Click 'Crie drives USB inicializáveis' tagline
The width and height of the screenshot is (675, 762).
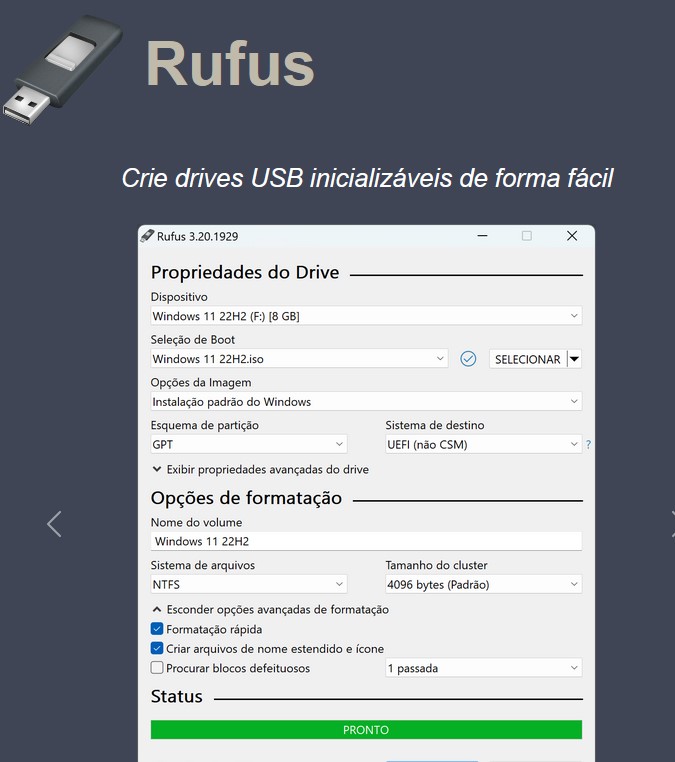point(367,178)
